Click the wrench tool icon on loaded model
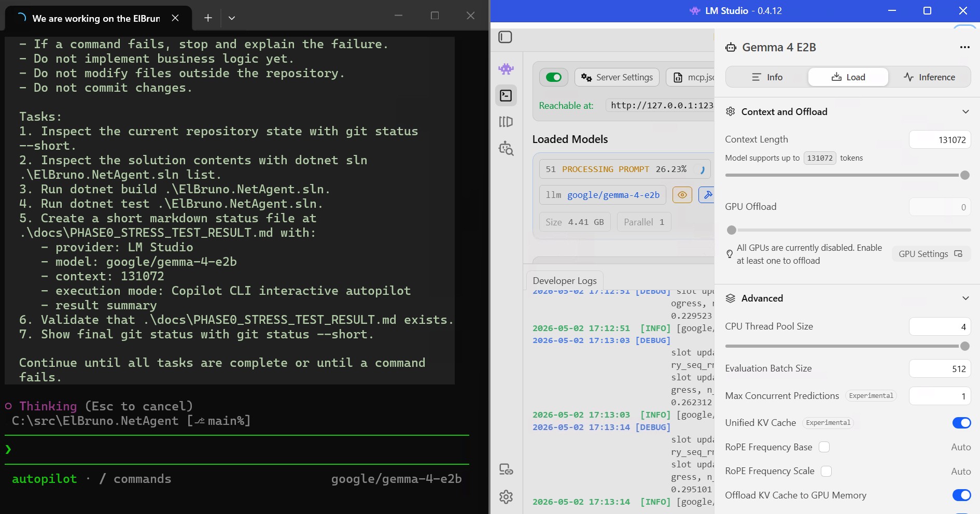 click(707, 195)
